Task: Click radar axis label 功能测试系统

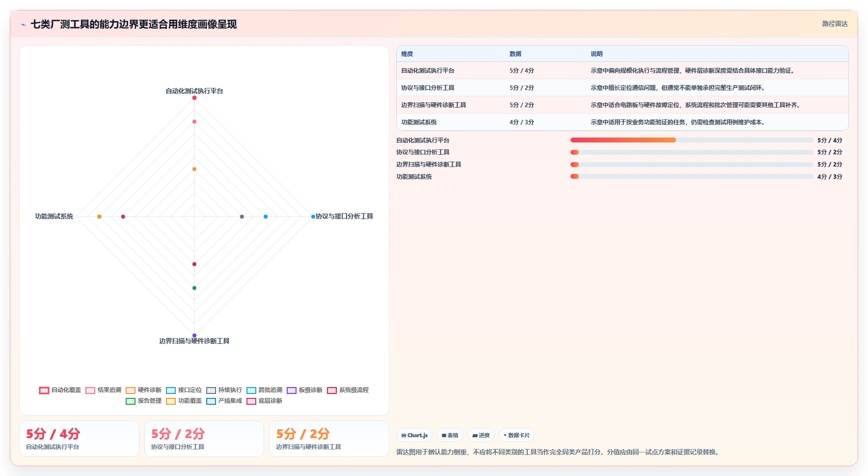Action: (x=54, y=217)
